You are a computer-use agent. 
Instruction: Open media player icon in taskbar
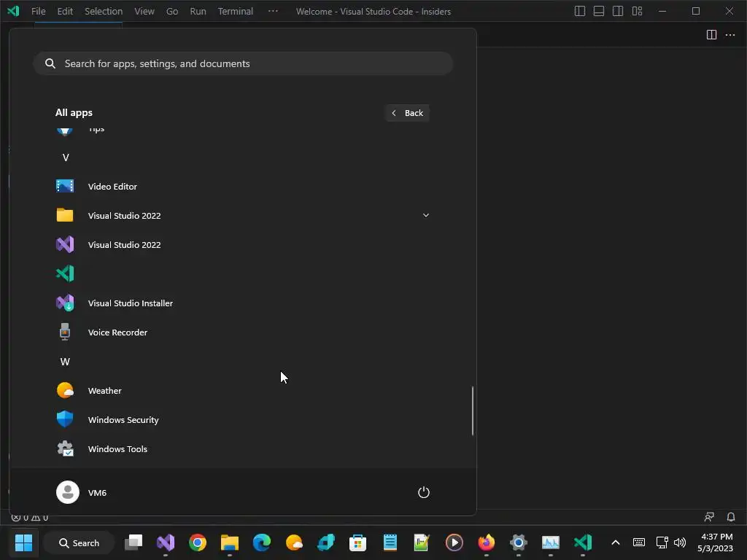tap(454, 542)
